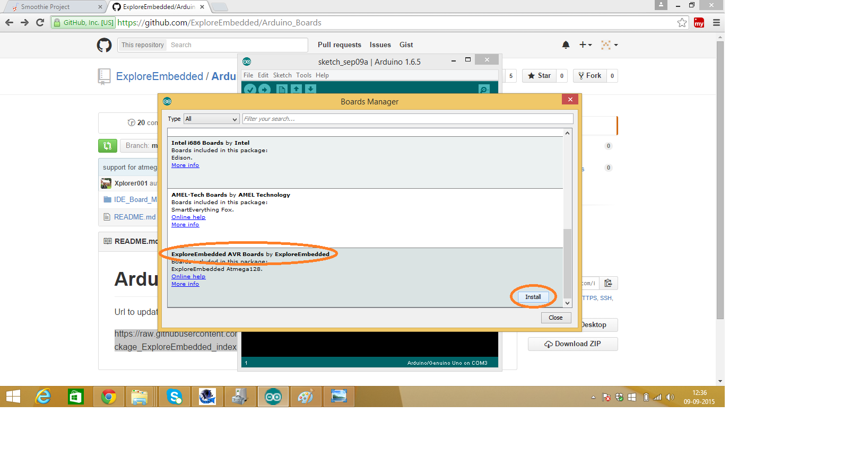Close the Boards Manager dialog via Close
Screen dimensions: 868x475
click(x=556, y=318)
